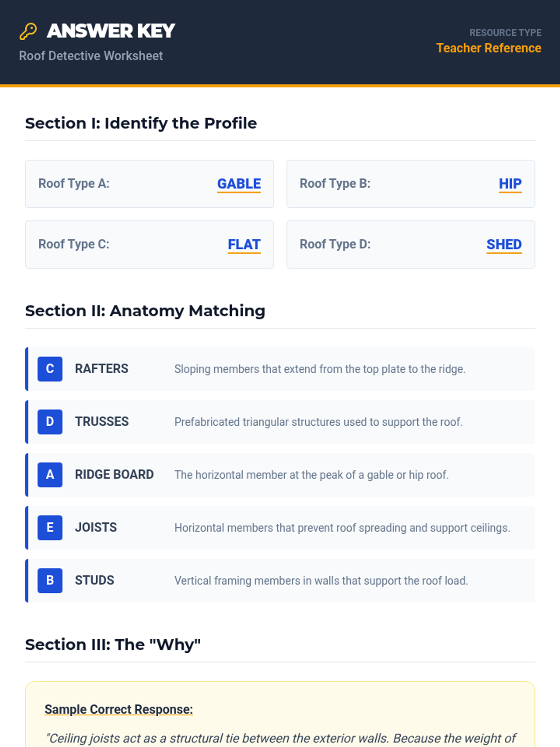560x747 pixels.
Task: Click the letter E badge beside Joists
Action: tap(50, 528)
